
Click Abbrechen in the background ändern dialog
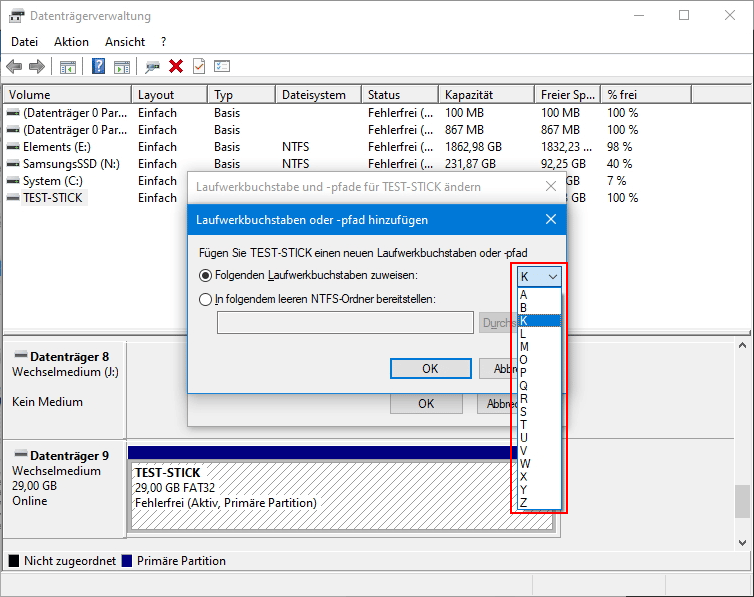pos(497,404)
